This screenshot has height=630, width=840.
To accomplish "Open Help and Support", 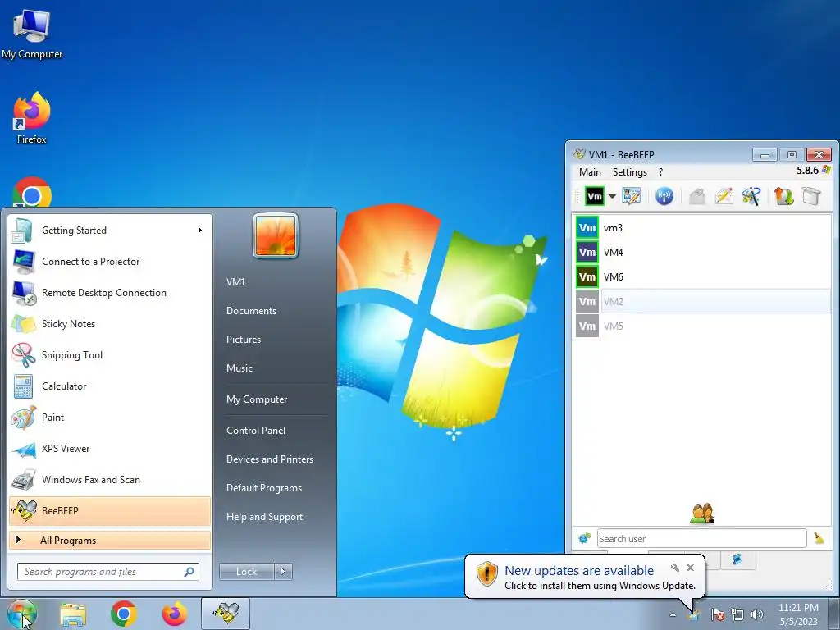I will [264, 517].
